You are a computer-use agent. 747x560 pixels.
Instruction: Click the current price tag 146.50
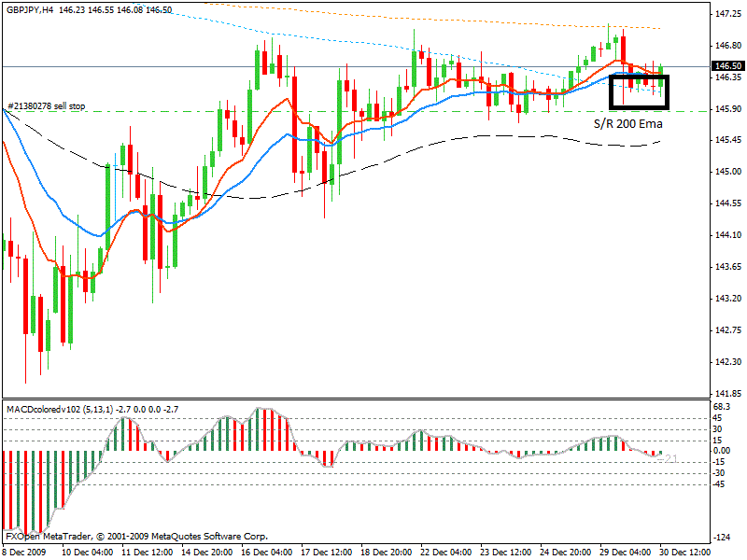tap(726, 66)
